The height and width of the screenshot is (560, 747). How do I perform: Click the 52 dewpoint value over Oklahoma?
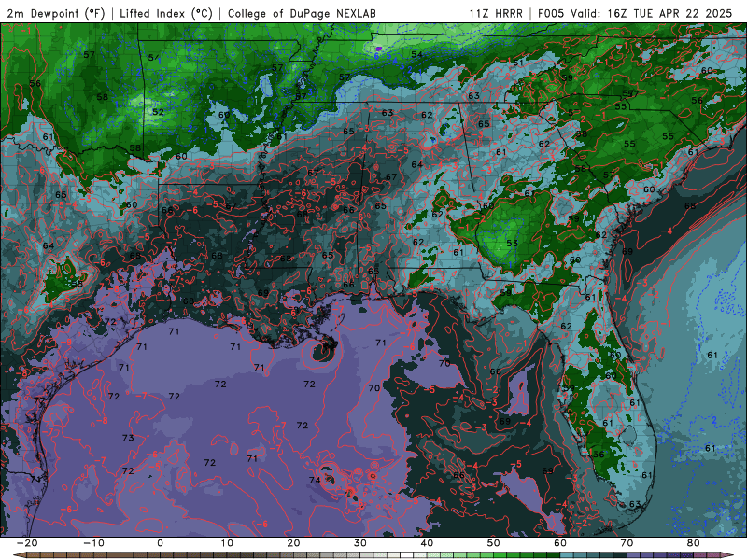tap(158, 112)
